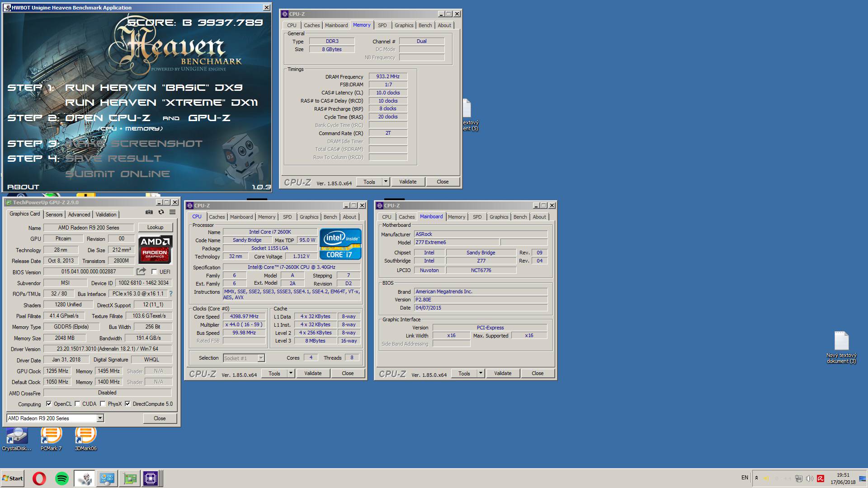Open the AMD Radeon R9 200 Series device dropdown
The height and width of the screenshot is (488, 868).
pos(100,418)
